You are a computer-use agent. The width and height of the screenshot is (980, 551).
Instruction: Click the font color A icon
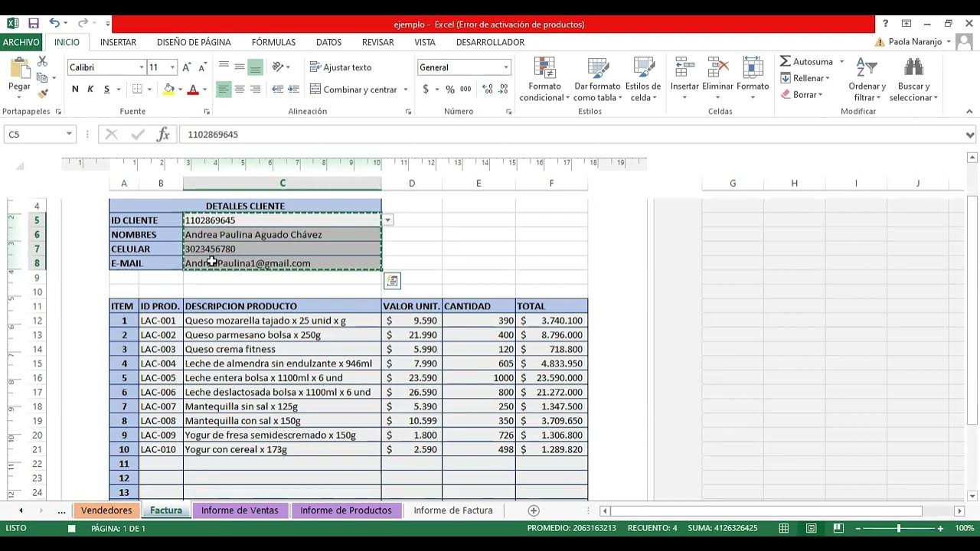193,90
